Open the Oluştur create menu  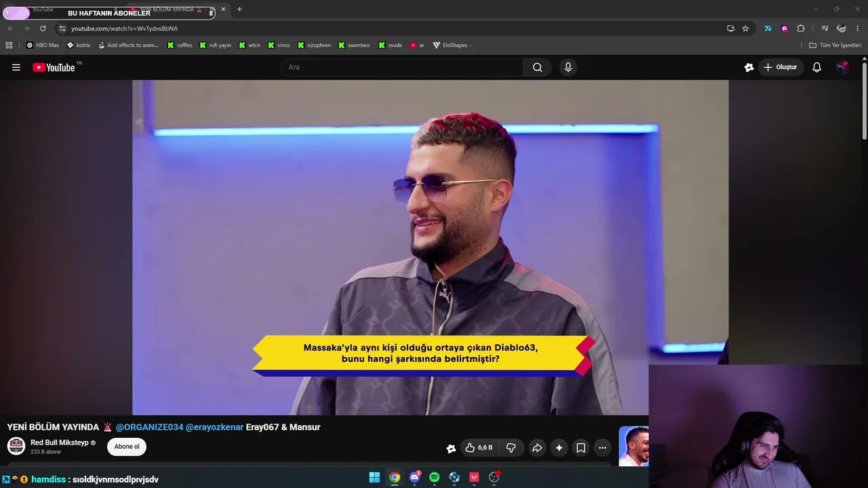pos(781,67)
